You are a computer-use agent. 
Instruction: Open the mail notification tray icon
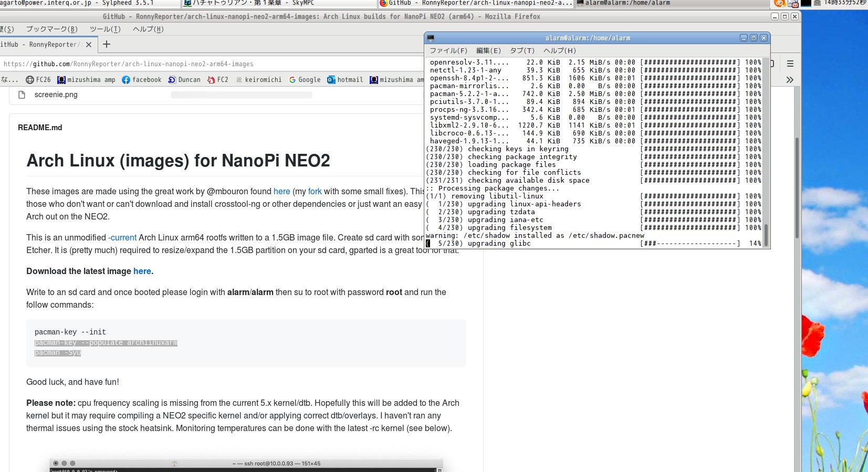793,3
